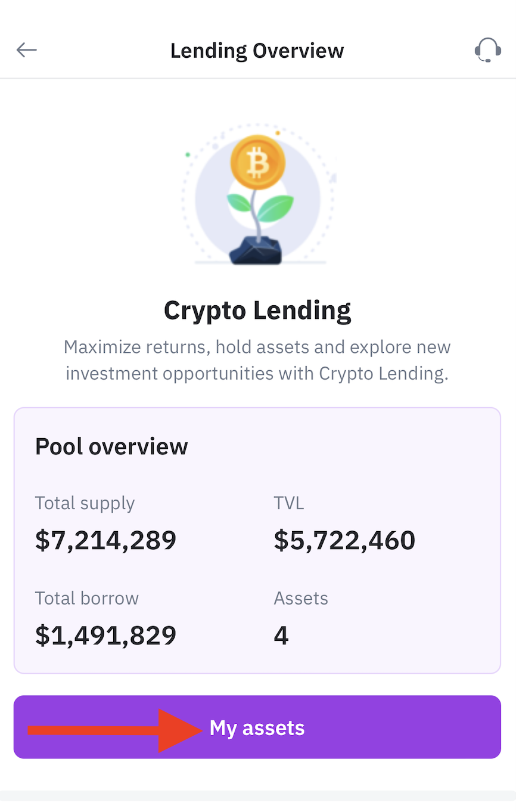The image size is (516, 812).
Task: Click the Lending Overview page title
Action: pos(257,51)
